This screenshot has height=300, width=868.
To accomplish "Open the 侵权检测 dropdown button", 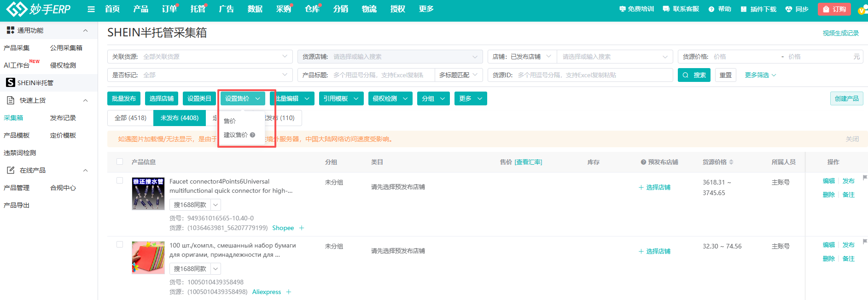I will [x=390, y=98].
